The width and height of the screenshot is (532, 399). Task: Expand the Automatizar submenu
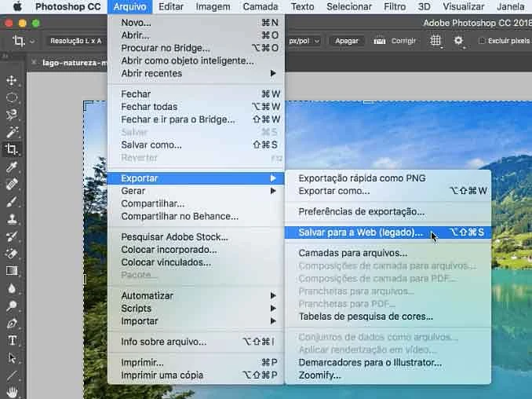tap(196, 296)
